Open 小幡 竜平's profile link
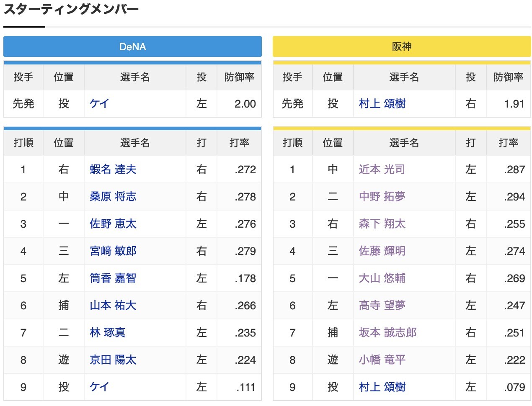Screen dimensions: 532x406 pos(382,360)
